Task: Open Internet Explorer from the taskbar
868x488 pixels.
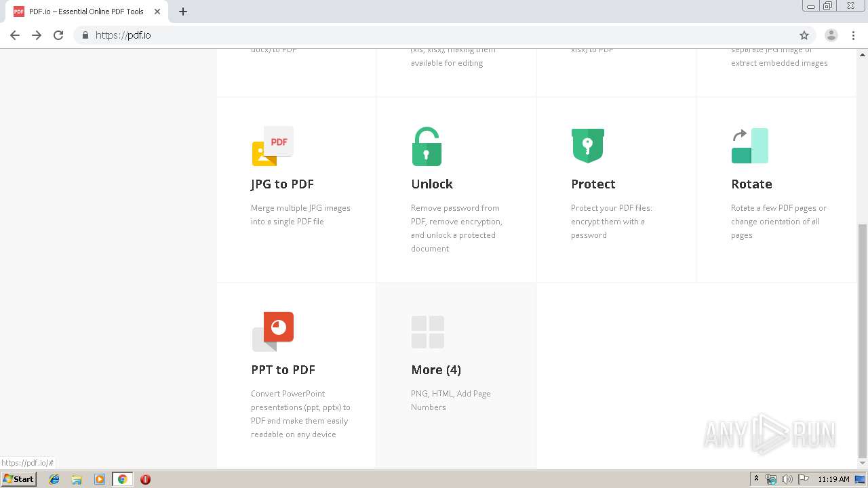Action: [54, 479]
